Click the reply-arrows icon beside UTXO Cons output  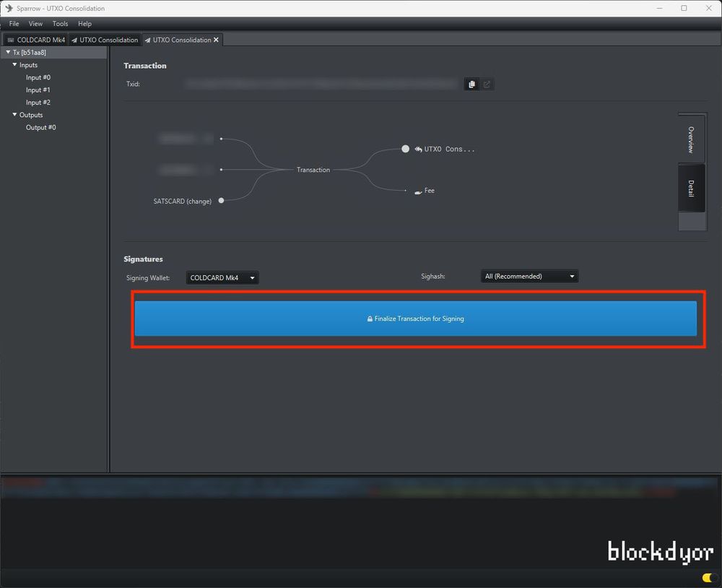[418, 150]
